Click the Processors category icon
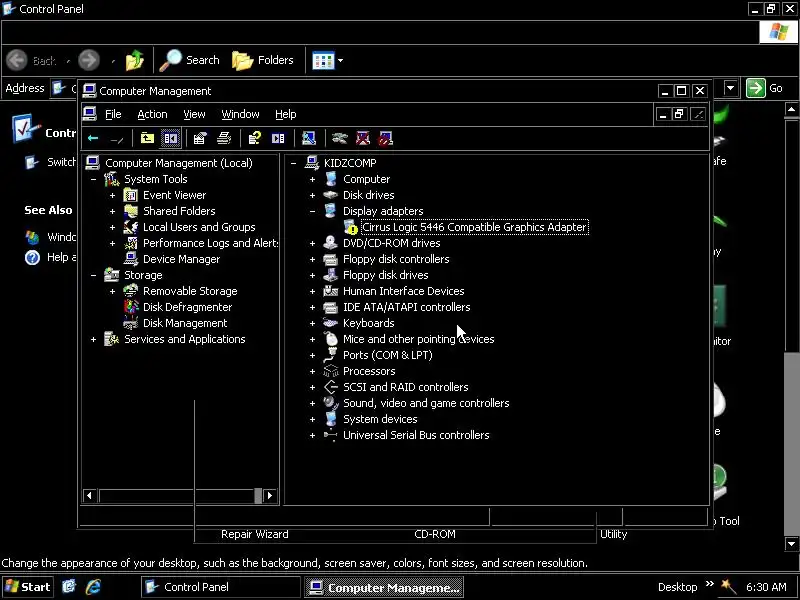The image size is (800, 600). (331, 371)
